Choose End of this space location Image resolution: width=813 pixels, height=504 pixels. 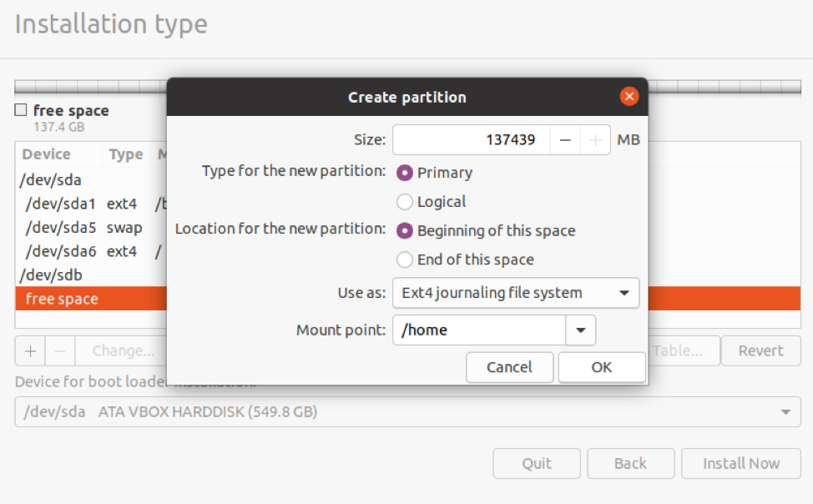[405, 260]
